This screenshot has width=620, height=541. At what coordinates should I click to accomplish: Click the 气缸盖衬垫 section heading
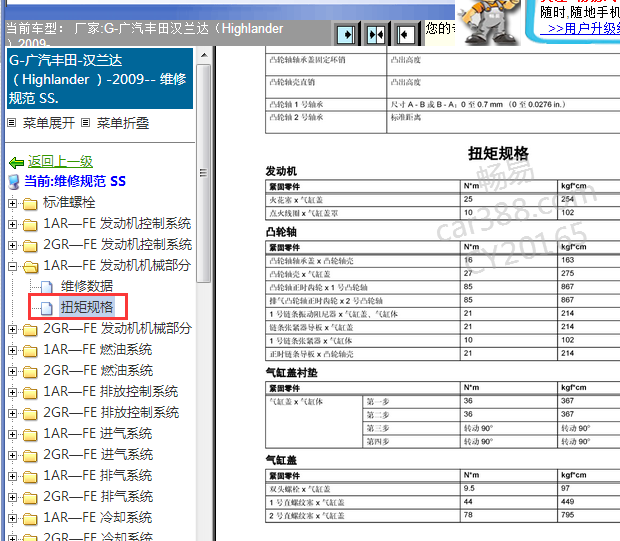point(291,373)
